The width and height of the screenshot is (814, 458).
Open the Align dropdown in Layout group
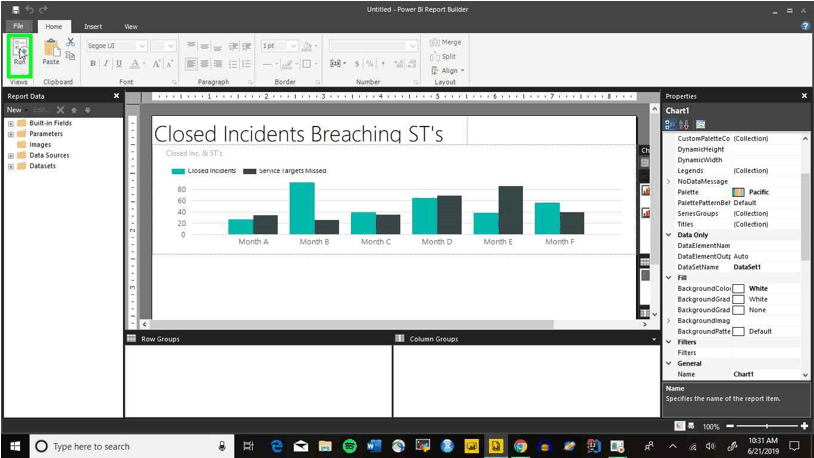[447, 71]
